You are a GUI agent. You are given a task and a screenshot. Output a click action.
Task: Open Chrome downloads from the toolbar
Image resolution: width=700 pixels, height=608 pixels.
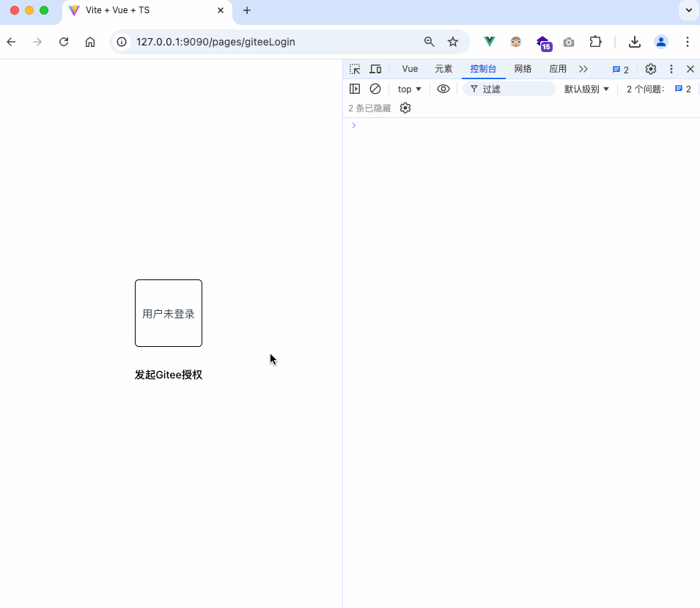635,42
